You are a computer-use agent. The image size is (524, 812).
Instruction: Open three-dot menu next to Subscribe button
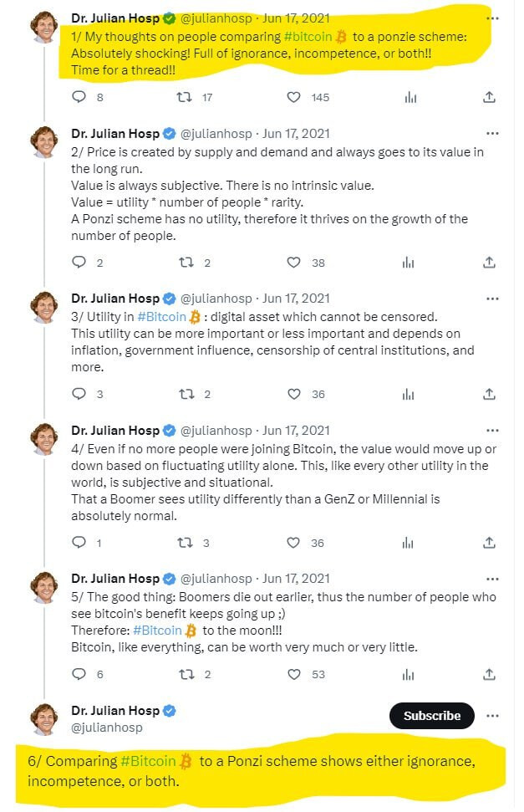click(492, 716)
